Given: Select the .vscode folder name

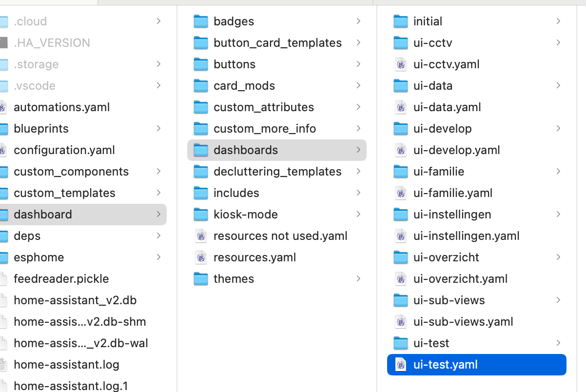Looking at the screenshot, I should [35, 86].
